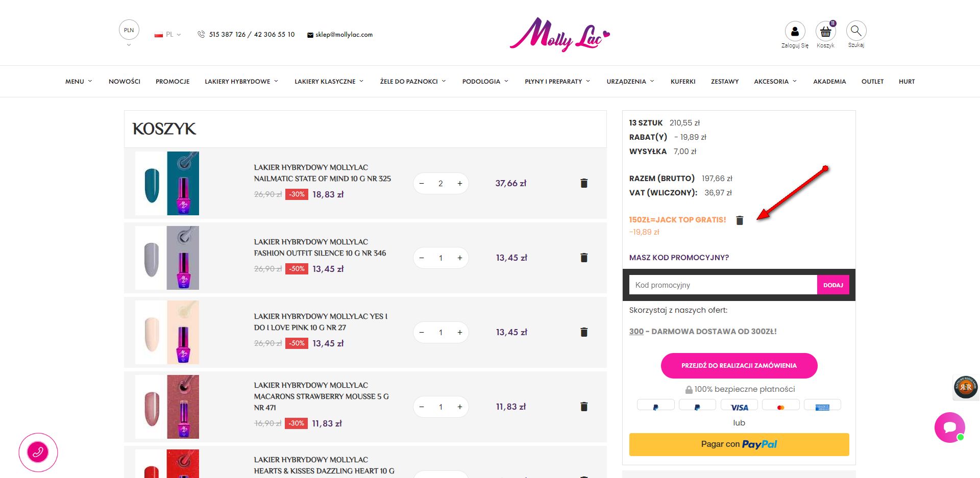The height and width of the screenshot is (478, 980).
Task: Increase quantity of Yes I Do Love Pink
Action: [460, 333]
